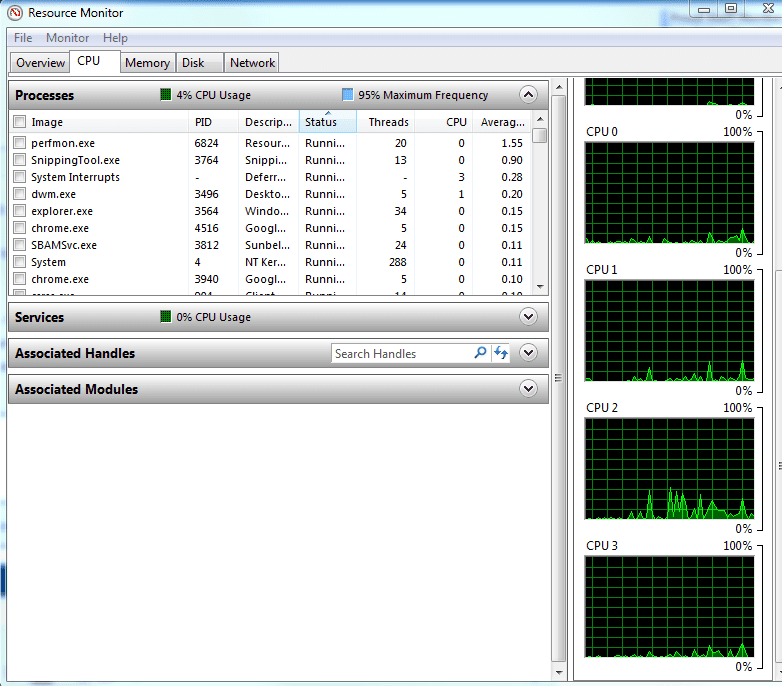
Task: Click the process list scrollbar thumb
Action: [540, 136]
